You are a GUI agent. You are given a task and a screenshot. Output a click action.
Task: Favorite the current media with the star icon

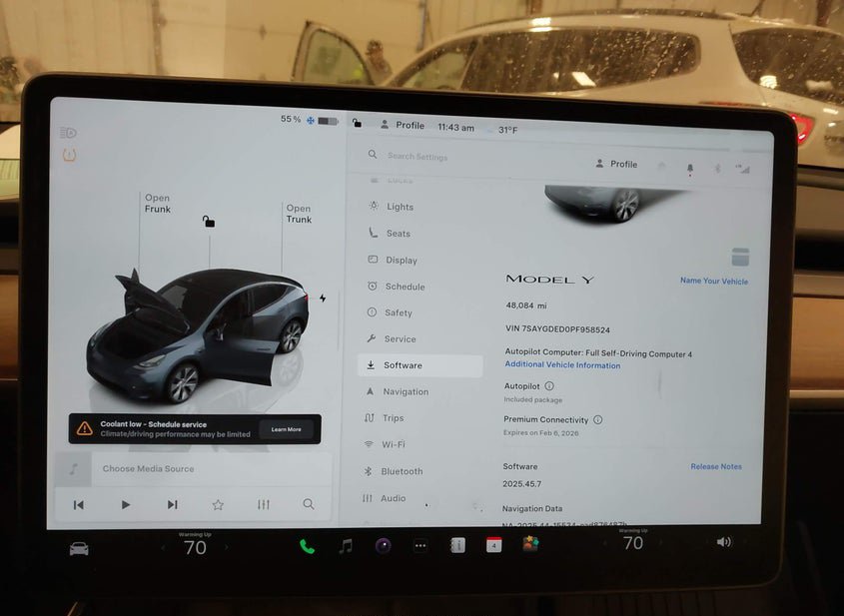[x=218, y=504]
